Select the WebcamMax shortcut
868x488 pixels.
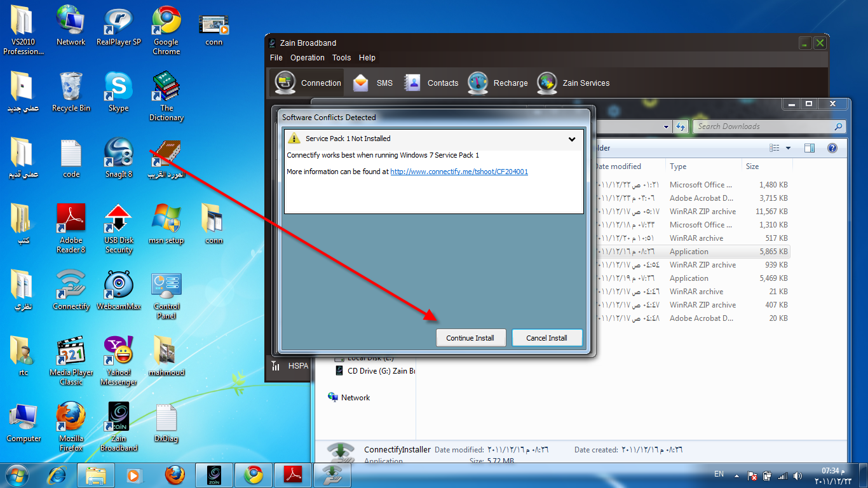point(119,290)
